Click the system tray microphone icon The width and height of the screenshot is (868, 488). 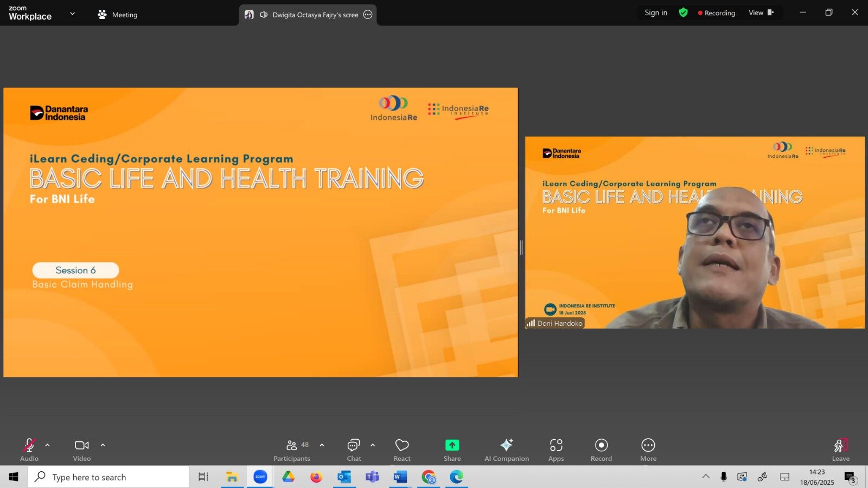pos(724,477)
